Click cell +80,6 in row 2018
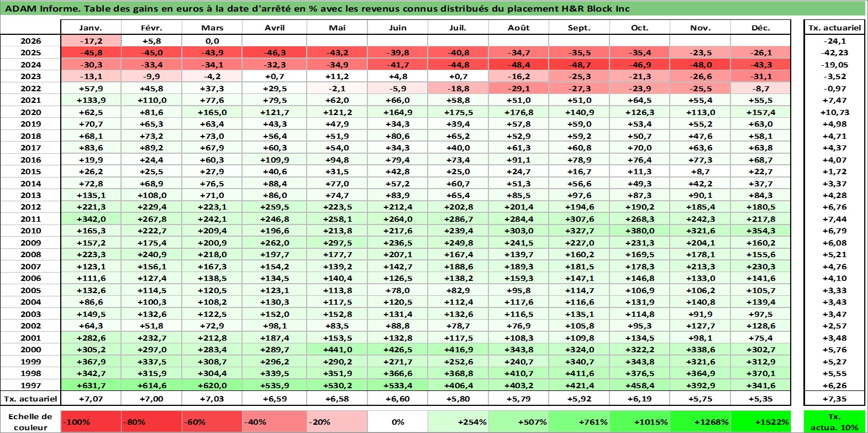Screen dimensions: 868x433 click(398, 136)
